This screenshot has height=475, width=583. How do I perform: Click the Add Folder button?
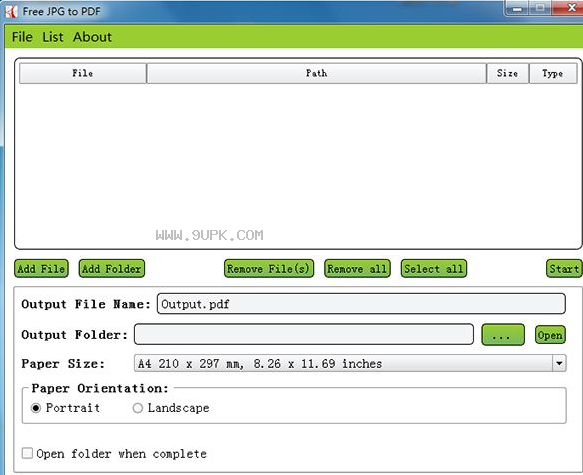pyautogui.click(x=112, y=268)
